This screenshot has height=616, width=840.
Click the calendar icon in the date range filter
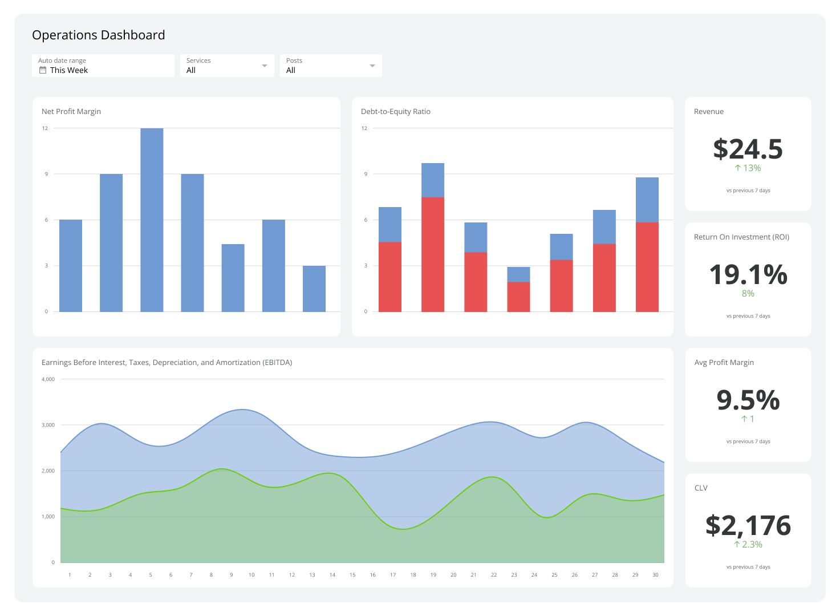(x=42, y=70)
